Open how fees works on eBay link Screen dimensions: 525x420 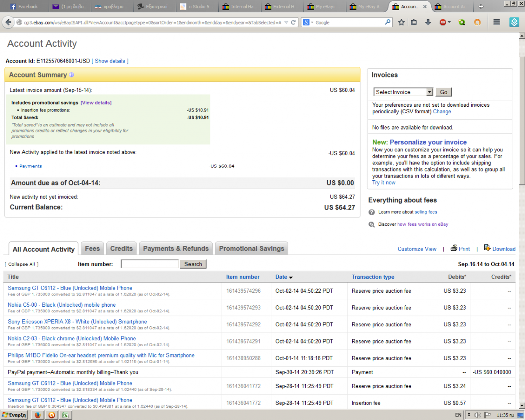(x=423, y=224)
